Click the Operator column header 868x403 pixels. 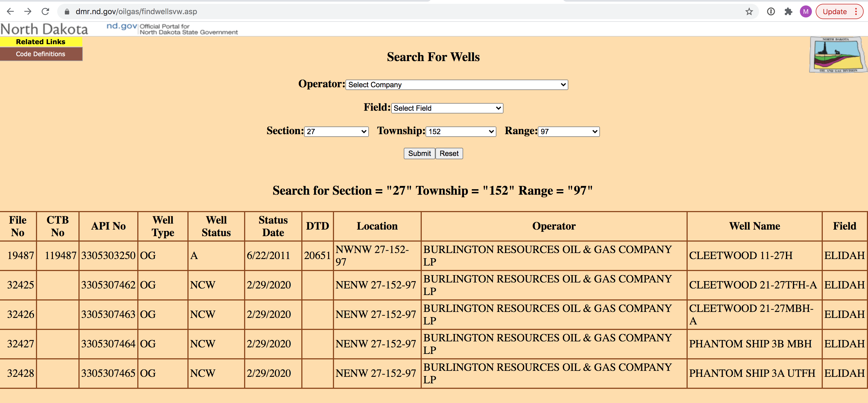pos(554,226)
